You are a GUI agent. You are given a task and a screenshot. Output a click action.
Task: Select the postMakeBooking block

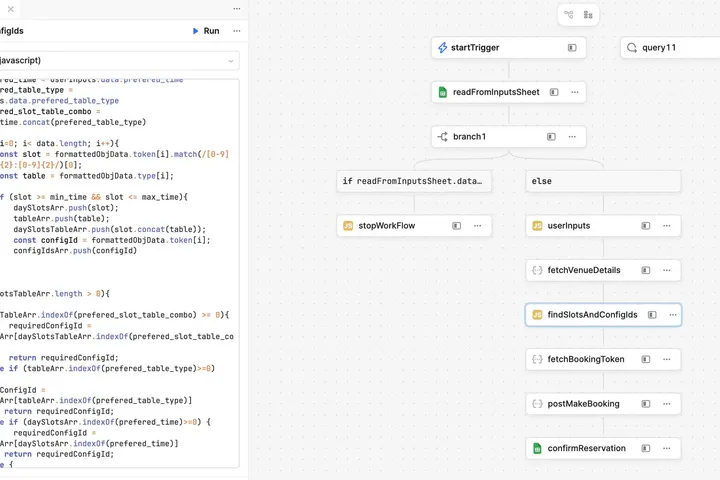click(x=603, y=404)
